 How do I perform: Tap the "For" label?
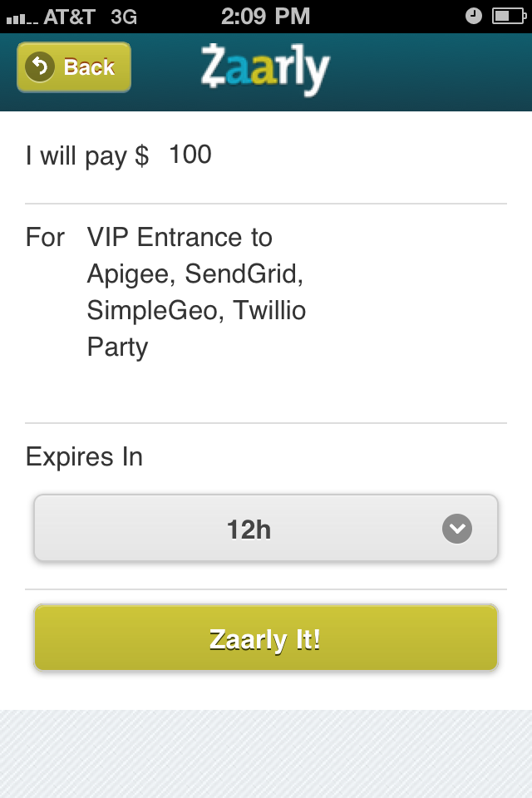point(45,238)
